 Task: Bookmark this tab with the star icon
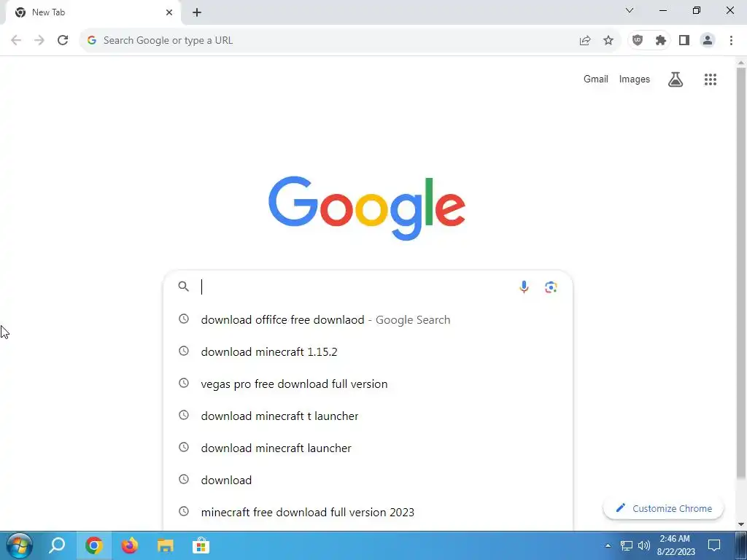[608, 41]
